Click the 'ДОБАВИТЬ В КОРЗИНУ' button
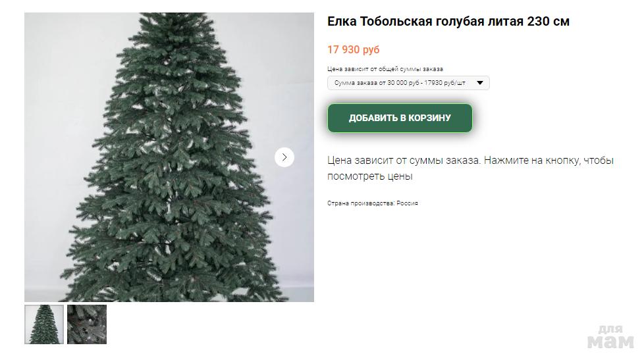Image resolution: width=644 pixels, height=358 pixels. [x=400, y=118]
